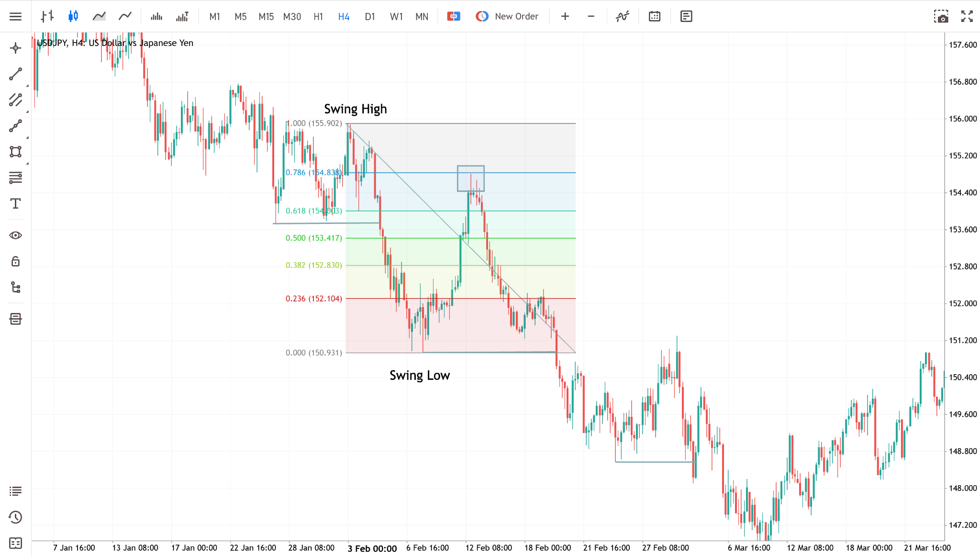Image resolution: width=980 pixels, height=556 pixels.
Task: Select the M5 timeframe
Action: pos(241,17)
